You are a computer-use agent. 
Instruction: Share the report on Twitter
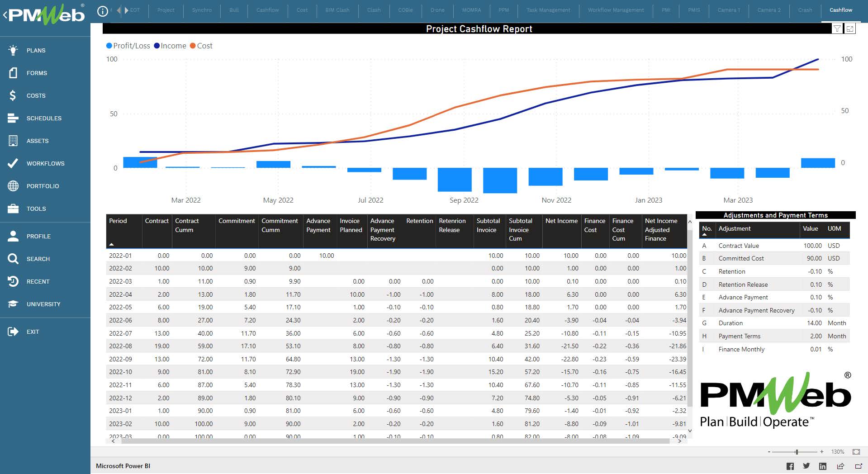pos(806,466)
